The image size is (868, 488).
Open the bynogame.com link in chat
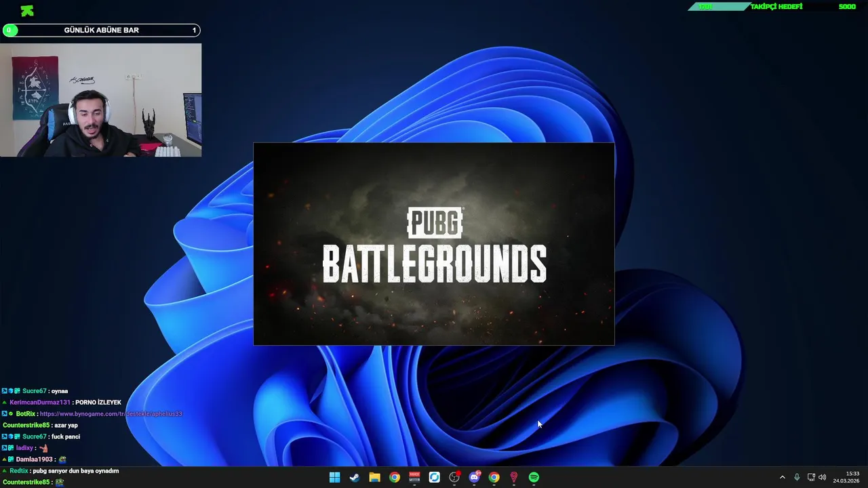[111, 413]
